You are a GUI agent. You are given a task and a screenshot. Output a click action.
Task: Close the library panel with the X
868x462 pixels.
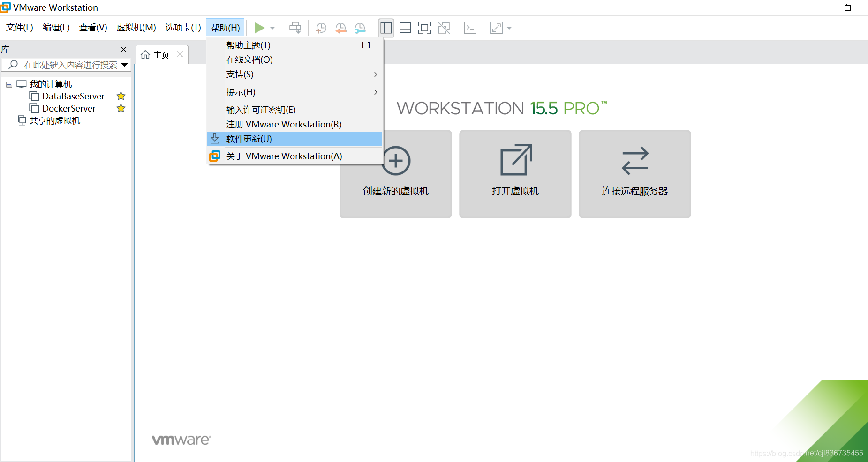tap(123, 49)
